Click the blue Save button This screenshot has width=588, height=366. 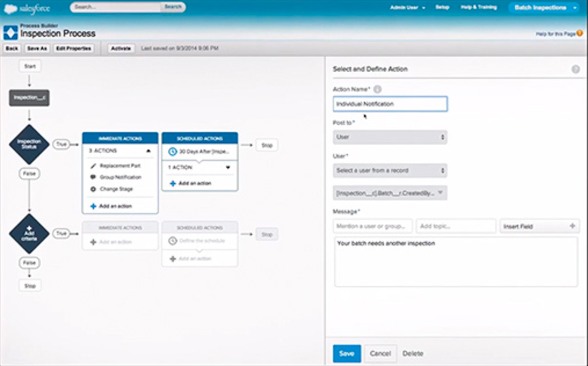click(x=347, y=353)
